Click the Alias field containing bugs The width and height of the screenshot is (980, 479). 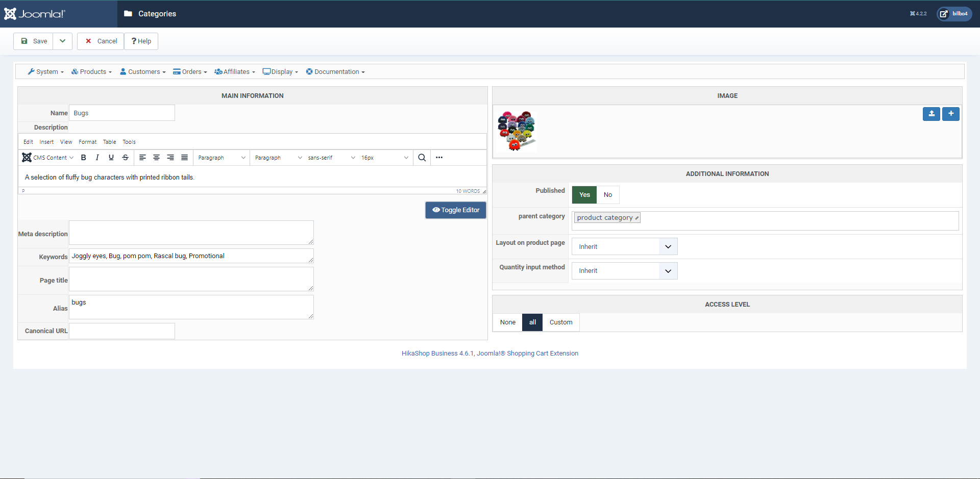(x=191, y=307)
